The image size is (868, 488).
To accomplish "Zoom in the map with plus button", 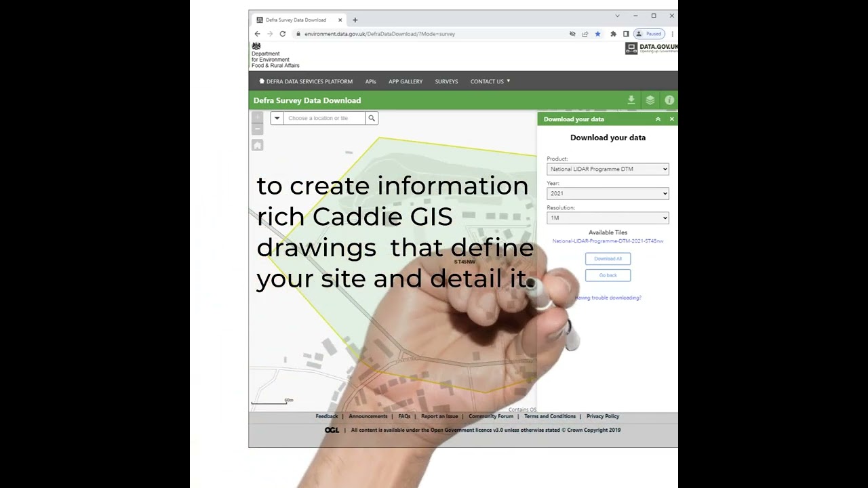I will pyautogui.click(x=257, y=117).
